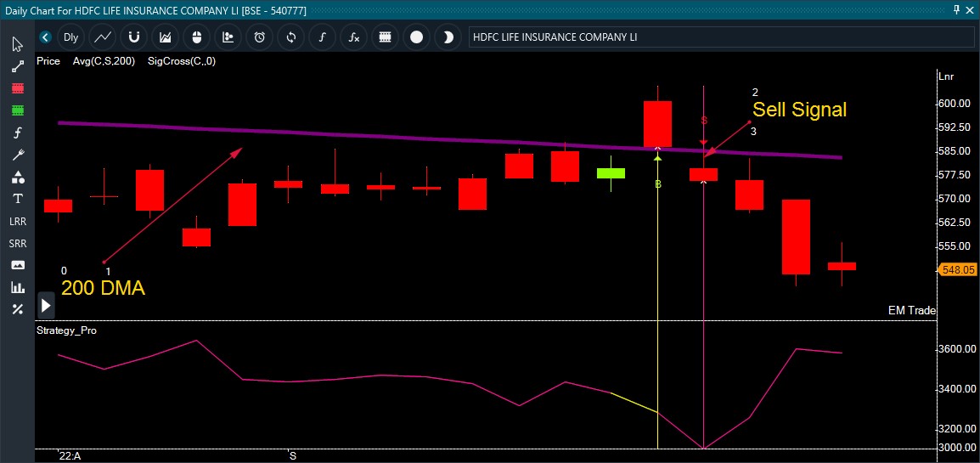Click the film strip icon
The image size is (980, 463).
click(x=385, y=37)
